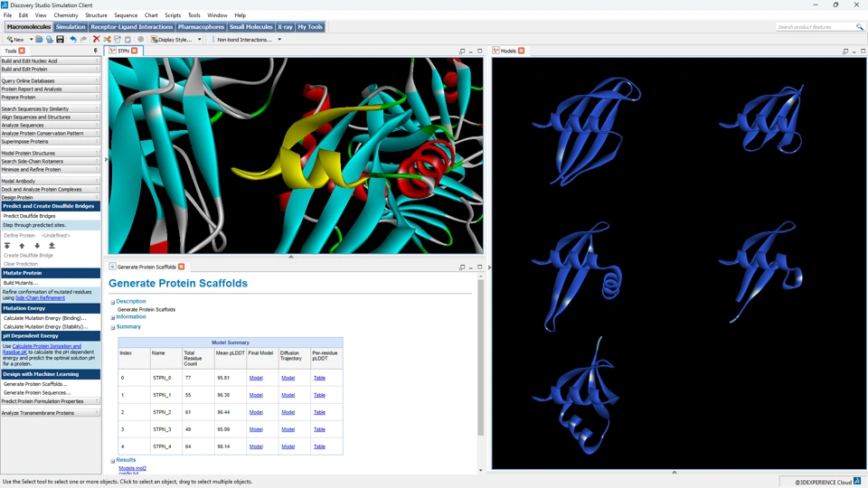This screenshot has width=868, height=488.
Task: Open Diffusion Trajectory link for STPN_2
Action: (288, 412)
